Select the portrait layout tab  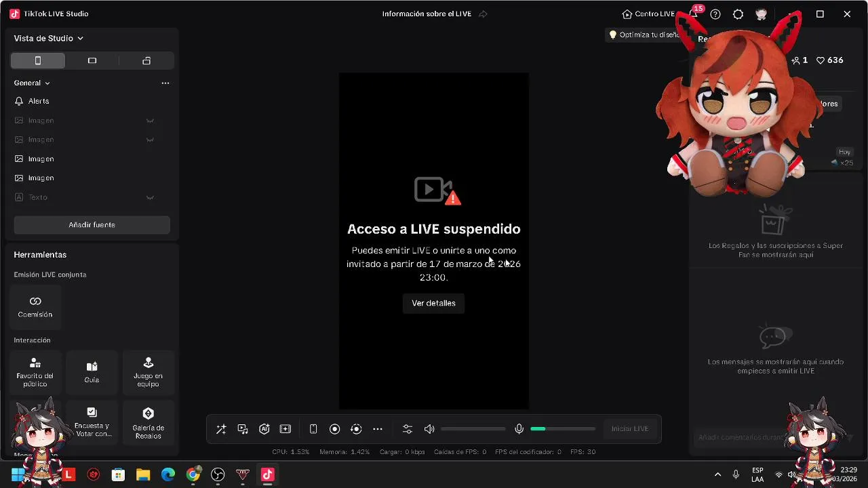tap(38, 61)
